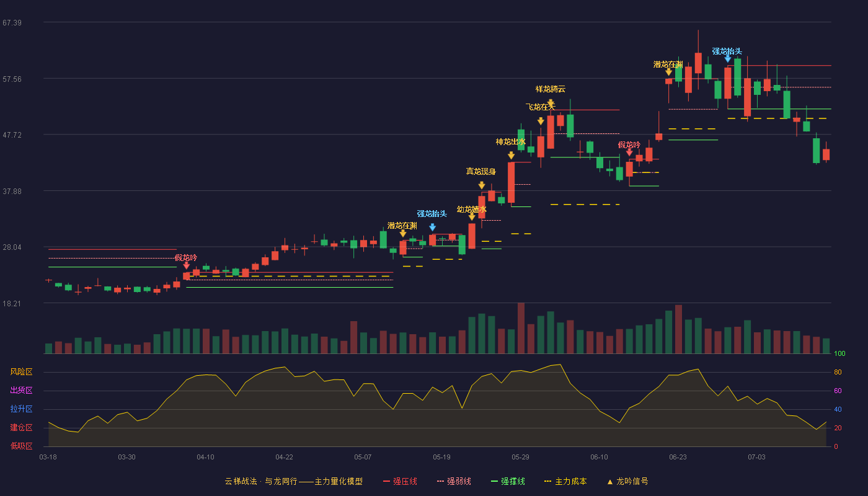Click the 47.72 price axis label

(12, 135)
